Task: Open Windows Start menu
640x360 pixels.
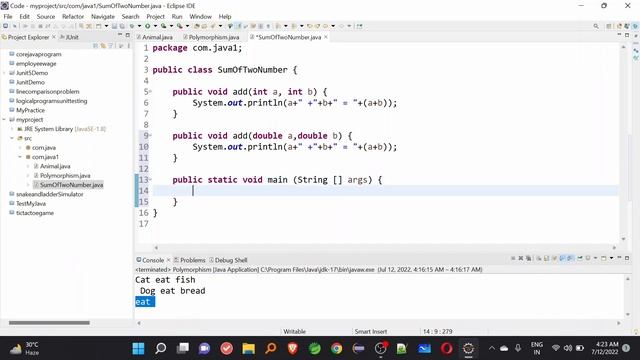Action: 138,348
